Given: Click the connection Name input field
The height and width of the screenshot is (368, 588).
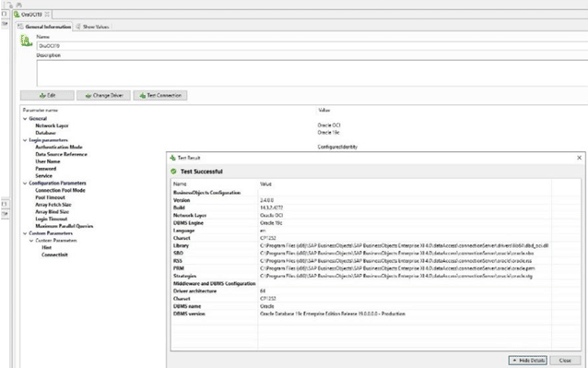Looking at the screenshot, I should point(312,46).
